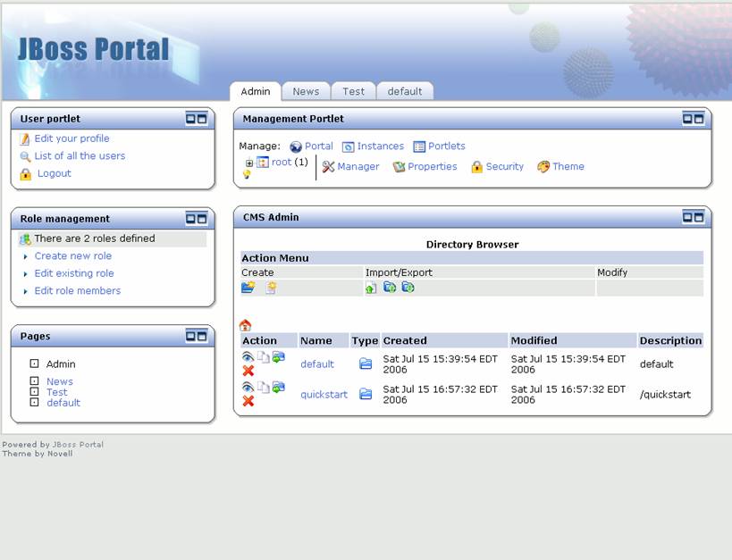Viewport: 732px width, 560px height.
Task: Click the Logout link
Action: (x=55, y=173)
